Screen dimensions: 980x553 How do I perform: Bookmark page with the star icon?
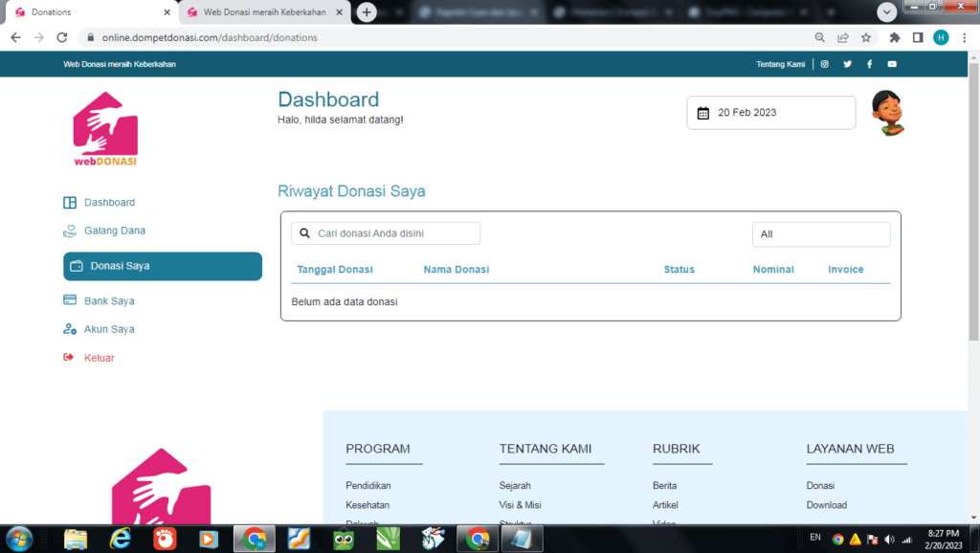(866, 38)
